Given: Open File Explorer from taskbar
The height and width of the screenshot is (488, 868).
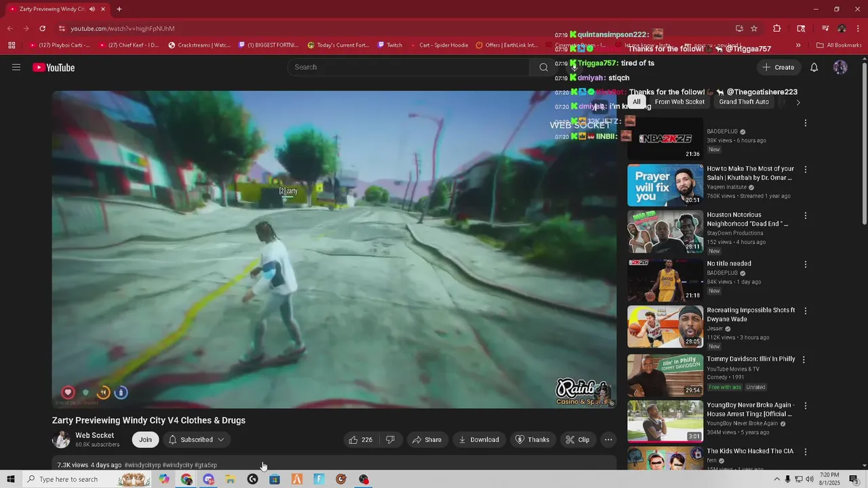Looking at the screenshot, I should (231, 479).
